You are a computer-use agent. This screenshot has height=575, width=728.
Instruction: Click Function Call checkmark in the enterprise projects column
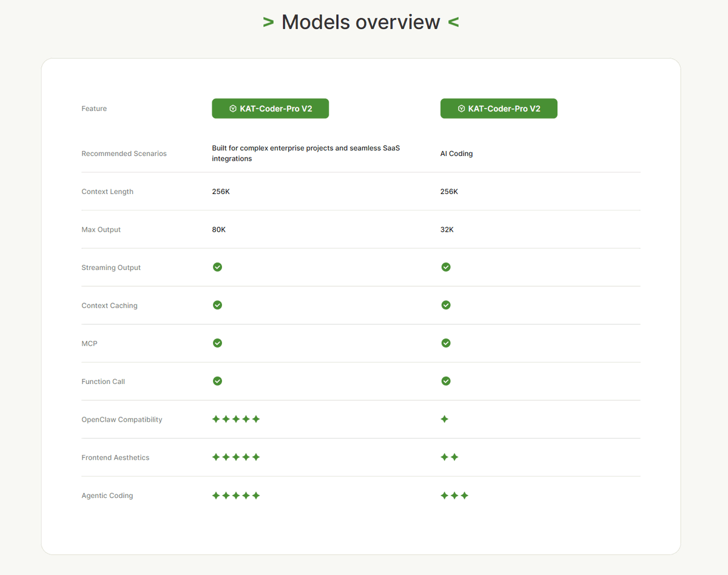coord(217,381)
